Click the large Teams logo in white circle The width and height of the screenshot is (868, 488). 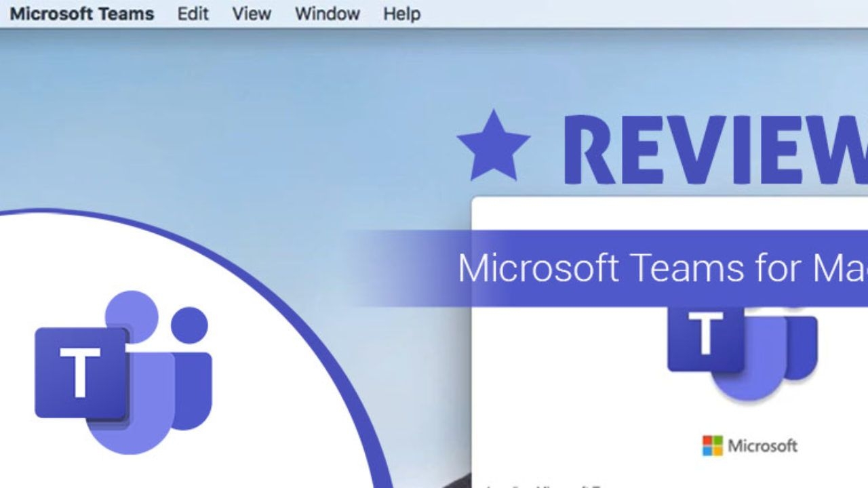[123, 372]
